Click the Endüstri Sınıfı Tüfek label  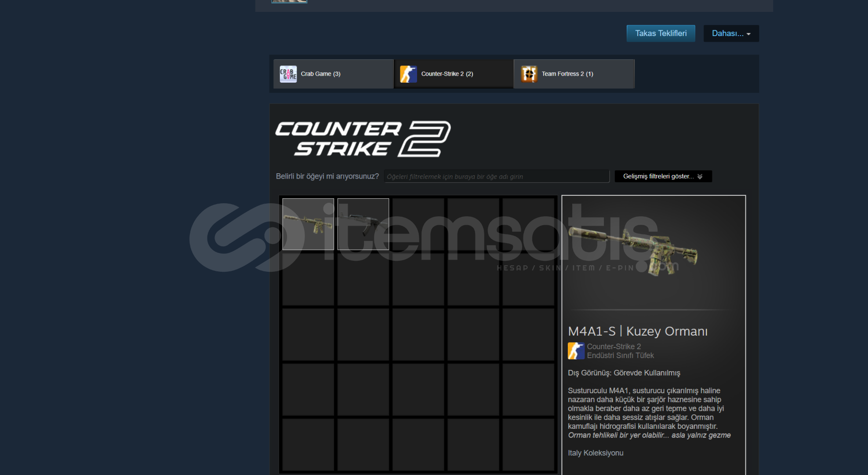click(620, 355)
